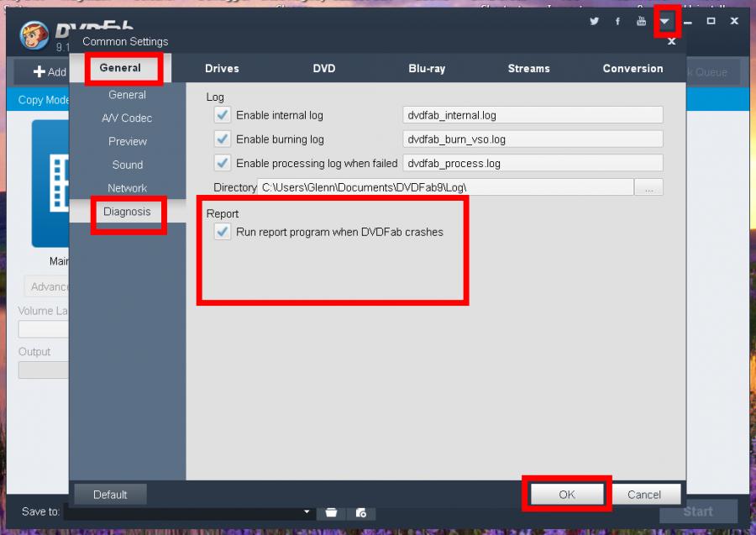Click the Cancel button
The width and height of the screenshot is (756, 535).
point(644,495)
